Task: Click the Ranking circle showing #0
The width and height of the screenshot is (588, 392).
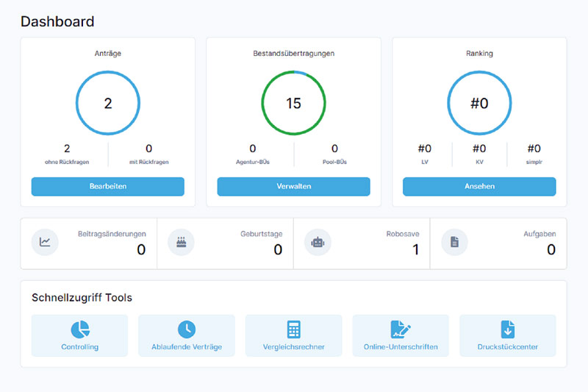Action: [479, 103]
